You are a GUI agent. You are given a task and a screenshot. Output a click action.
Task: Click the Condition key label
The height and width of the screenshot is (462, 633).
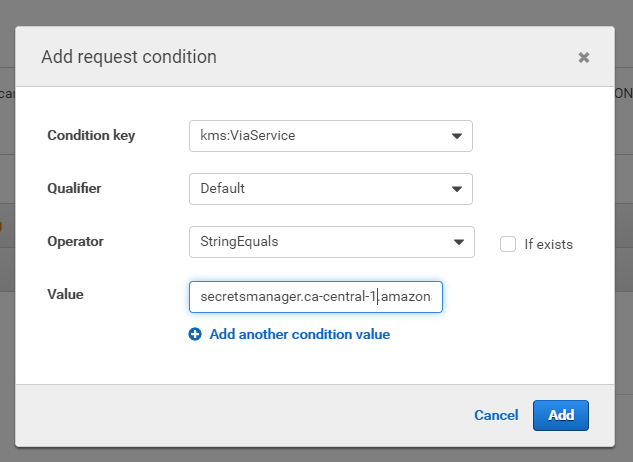[x=91, y=136]
